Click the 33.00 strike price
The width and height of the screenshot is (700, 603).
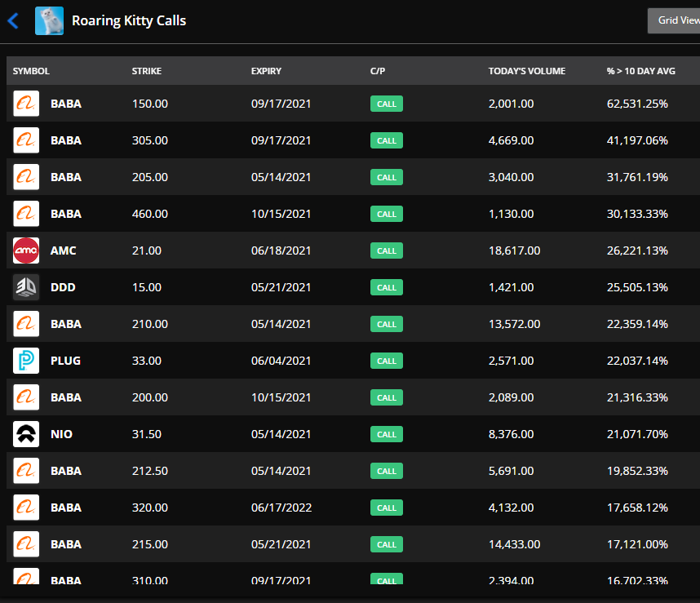(x=146, y=361)
